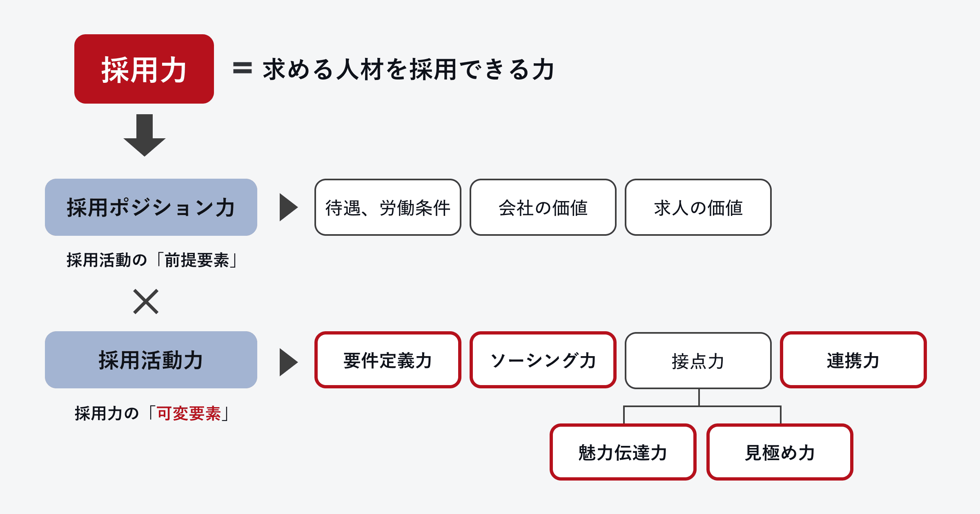Screen dimensions: 980x514
Task: Click the 接点力 box
Action: [698, 361]
